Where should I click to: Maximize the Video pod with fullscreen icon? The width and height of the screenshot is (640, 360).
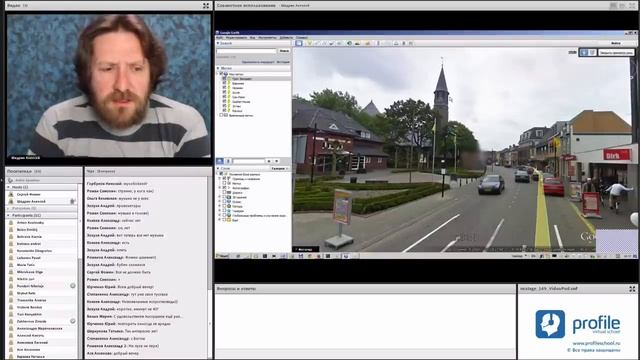[206, 6]
